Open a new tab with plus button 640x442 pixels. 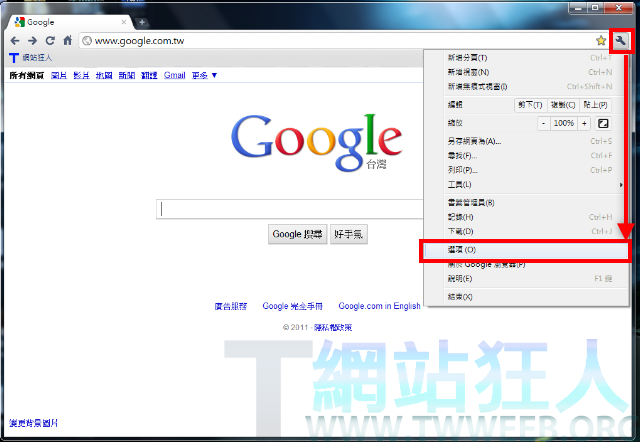point(142,22)
